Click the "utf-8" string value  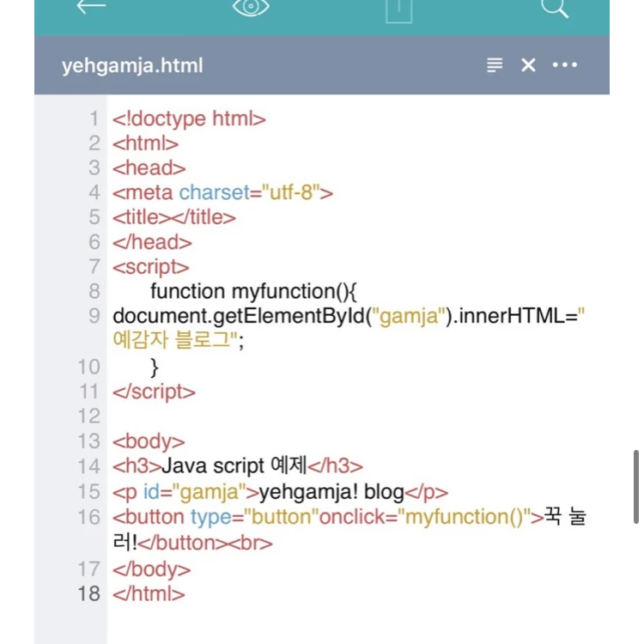290,192
